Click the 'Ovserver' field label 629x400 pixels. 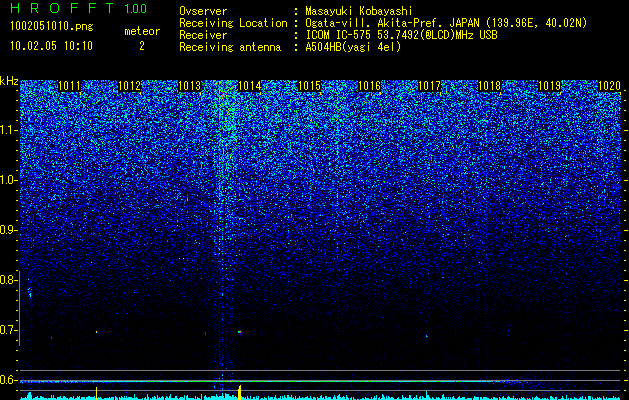[x=203, y=11]
